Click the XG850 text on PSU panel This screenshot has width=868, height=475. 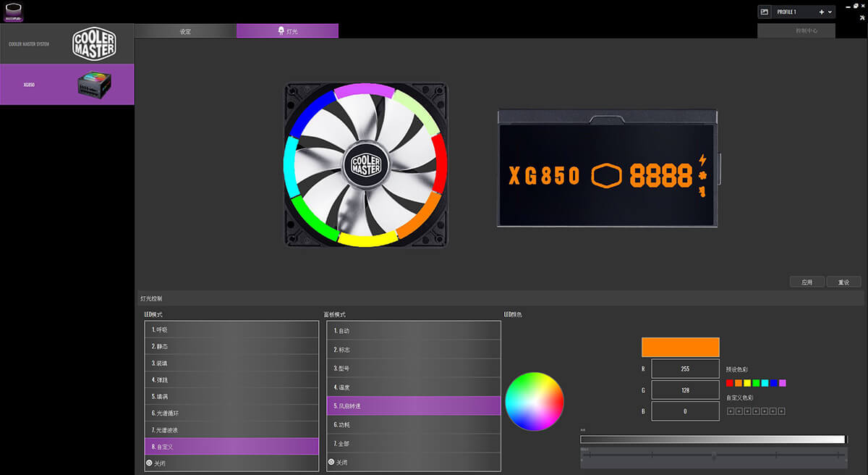(544, 176)
